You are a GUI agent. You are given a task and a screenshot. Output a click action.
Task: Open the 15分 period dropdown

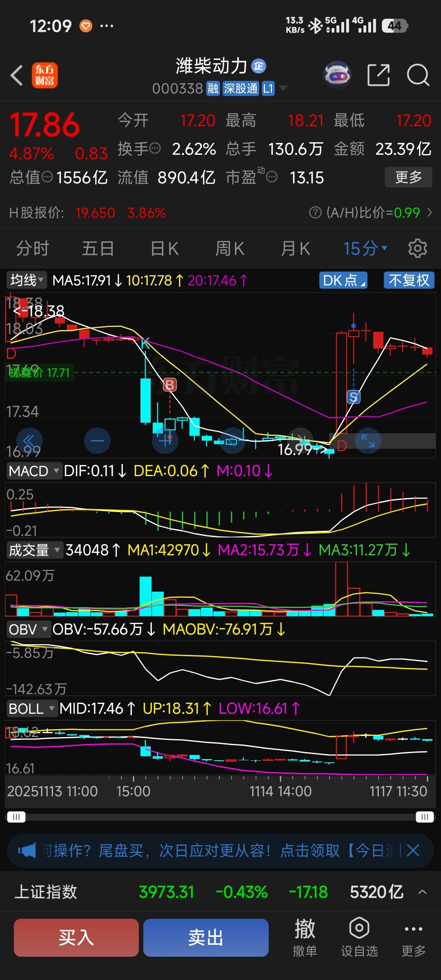click(365, 248)
